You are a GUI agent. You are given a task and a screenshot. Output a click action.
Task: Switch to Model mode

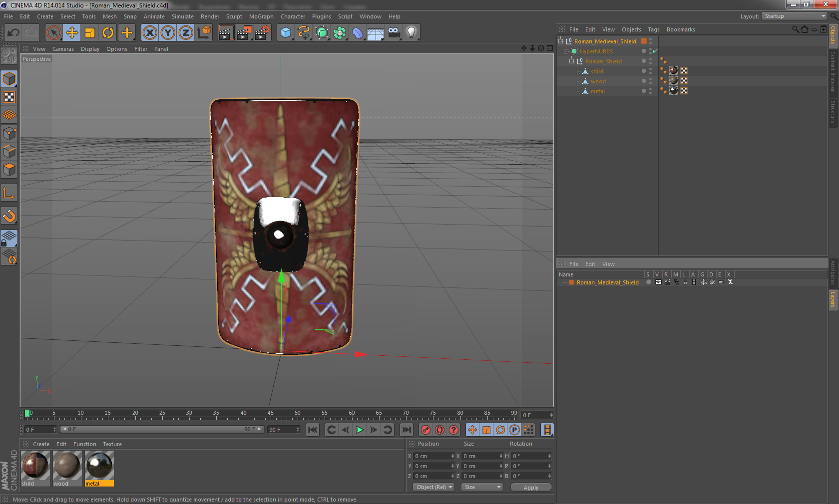(x=9, y=79)
